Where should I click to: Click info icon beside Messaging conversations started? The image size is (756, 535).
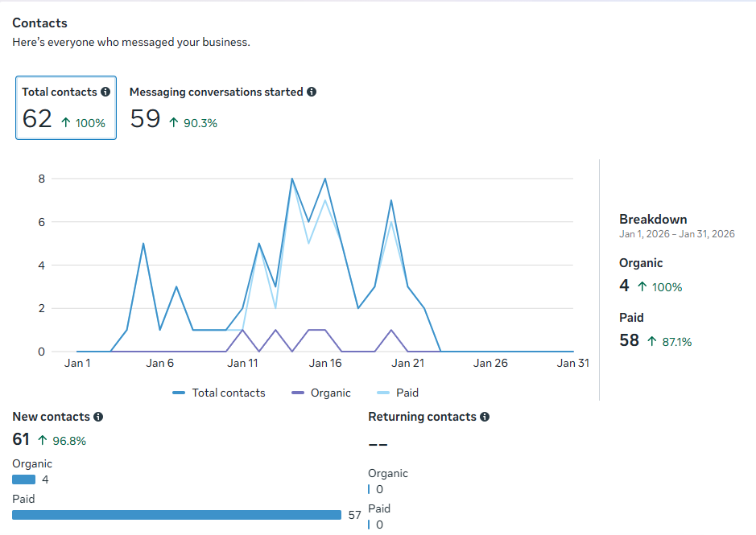pos(312,92)
